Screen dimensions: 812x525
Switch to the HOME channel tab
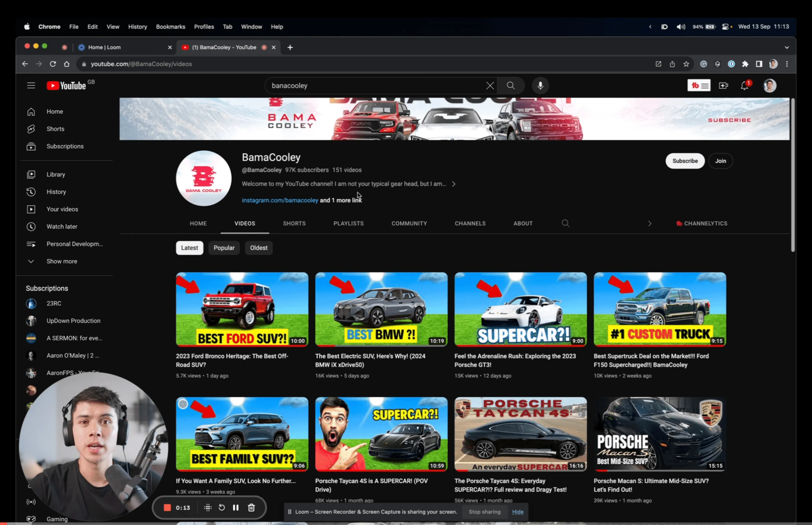(198, 223)
